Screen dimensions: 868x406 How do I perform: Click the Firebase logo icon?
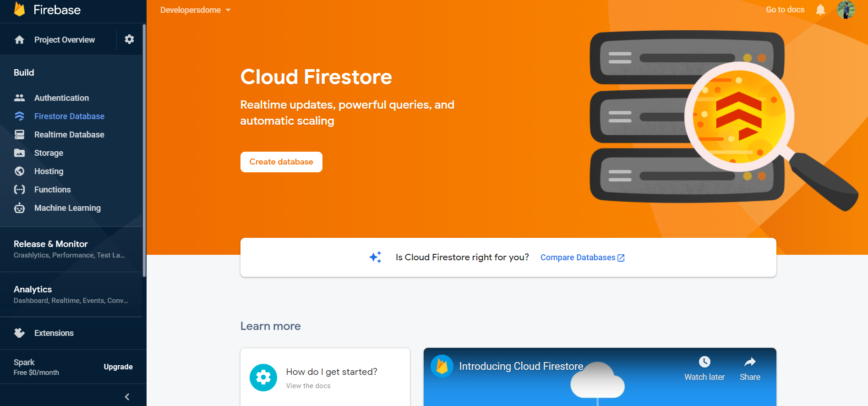point(20,9)
